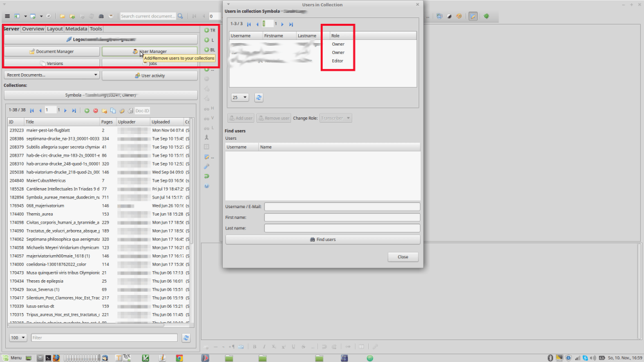Open the main menu hamburger icon

click(7, 16)
